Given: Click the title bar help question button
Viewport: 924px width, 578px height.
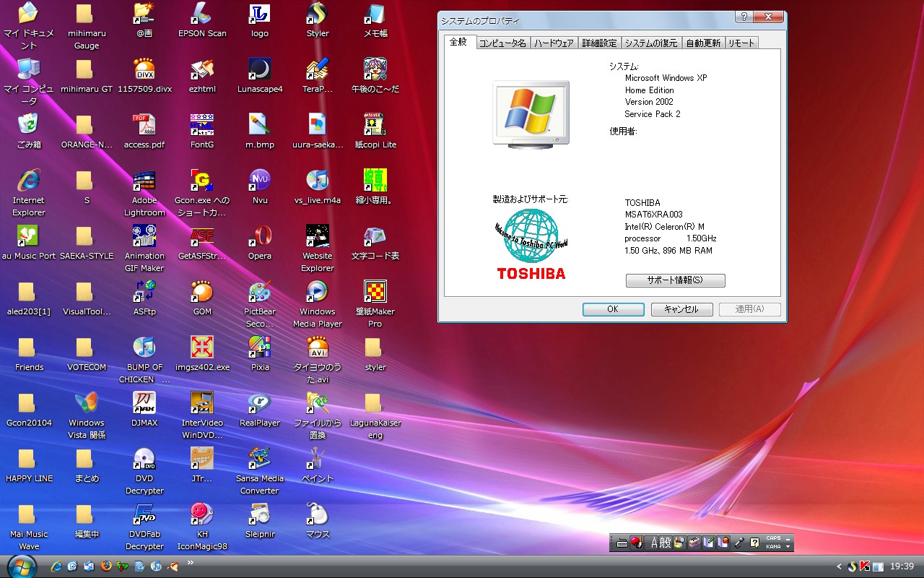Looking at the screenshot, I should coord(744,17).
